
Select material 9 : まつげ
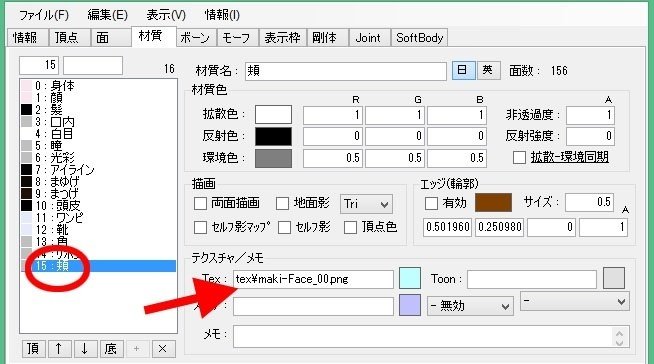click(x=98, y=193)
